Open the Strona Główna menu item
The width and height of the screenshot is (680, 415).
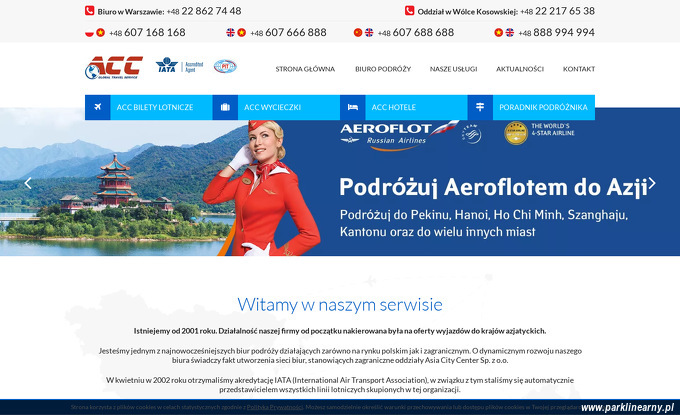coord(305,69)
